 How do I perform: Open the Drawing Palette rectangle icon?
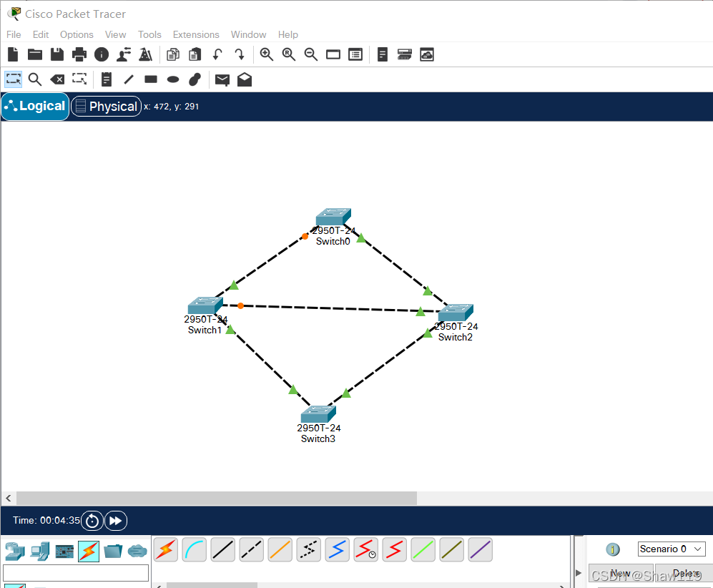pos(333,54)
